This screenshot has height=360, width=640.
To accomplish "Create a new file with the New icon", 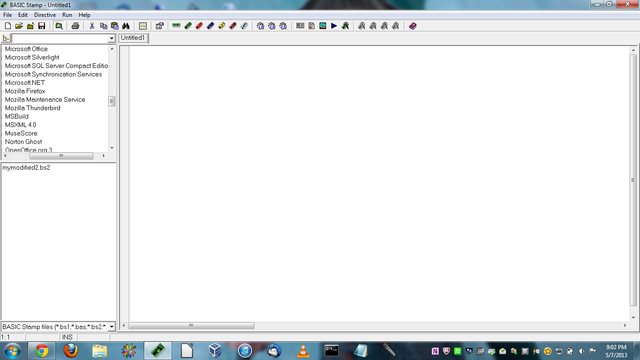I will pos(8,26).
